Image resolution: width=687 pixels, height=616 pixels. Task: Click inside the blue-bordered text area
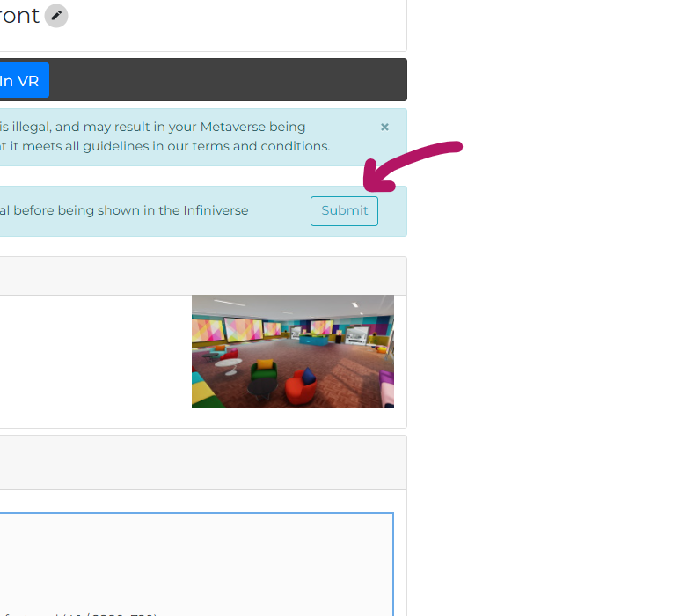coord(196,564)
